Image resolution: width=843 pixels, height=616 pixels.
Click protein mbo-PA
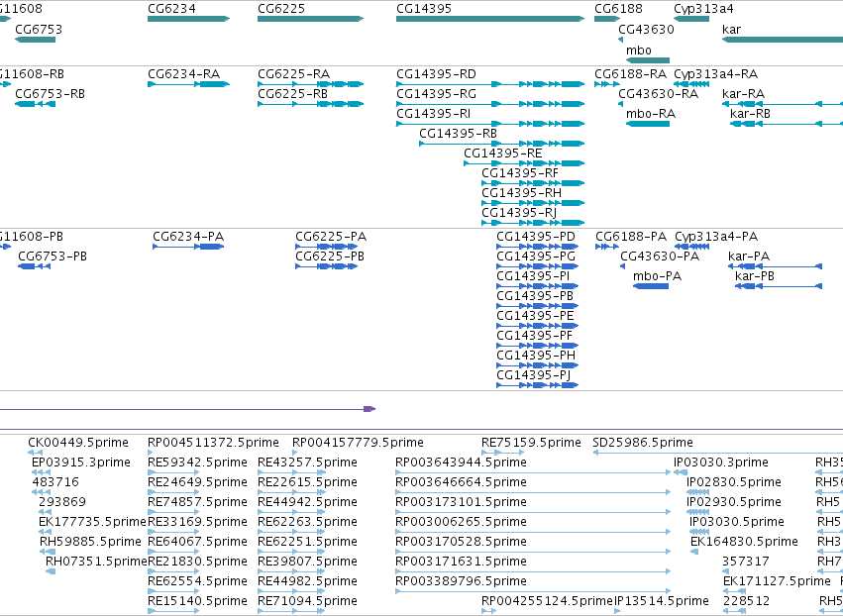[x=657, y=276]
